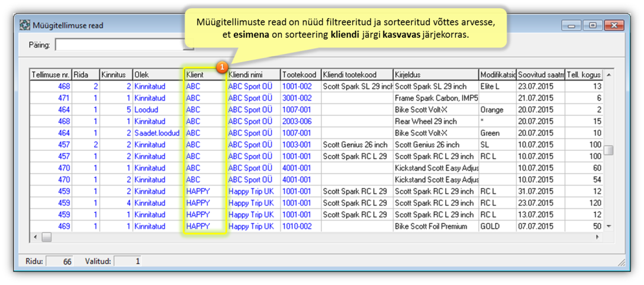
Task: Click the quantity 54 cell
Action: click(x=584, y=180)
